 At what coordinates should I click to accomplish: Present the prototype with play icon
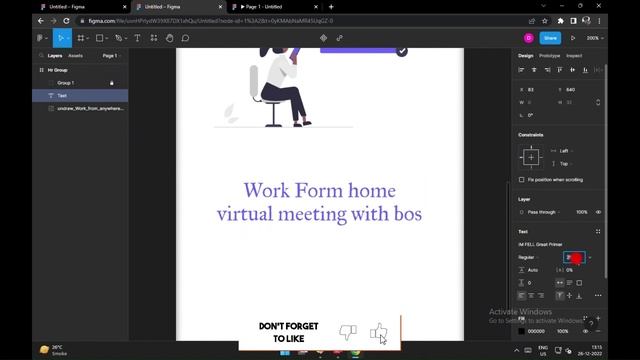click(573, 38)
